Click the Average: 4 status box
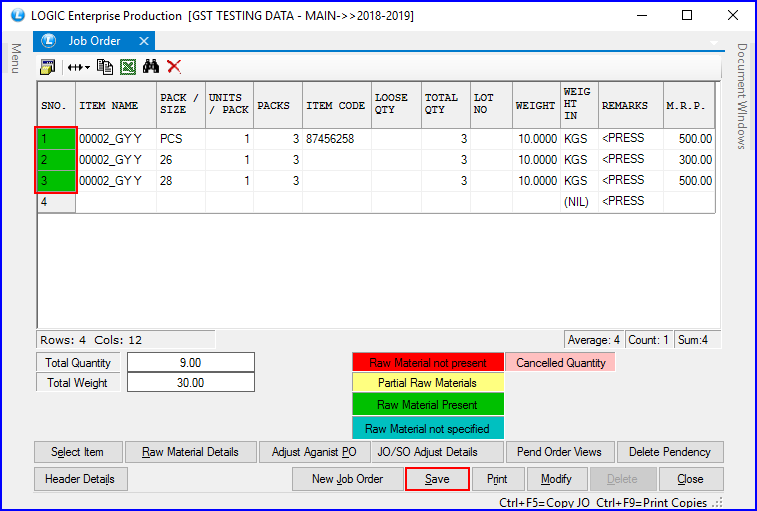The height and width of the screenshot is (511, 757). [x=594, y=340]
